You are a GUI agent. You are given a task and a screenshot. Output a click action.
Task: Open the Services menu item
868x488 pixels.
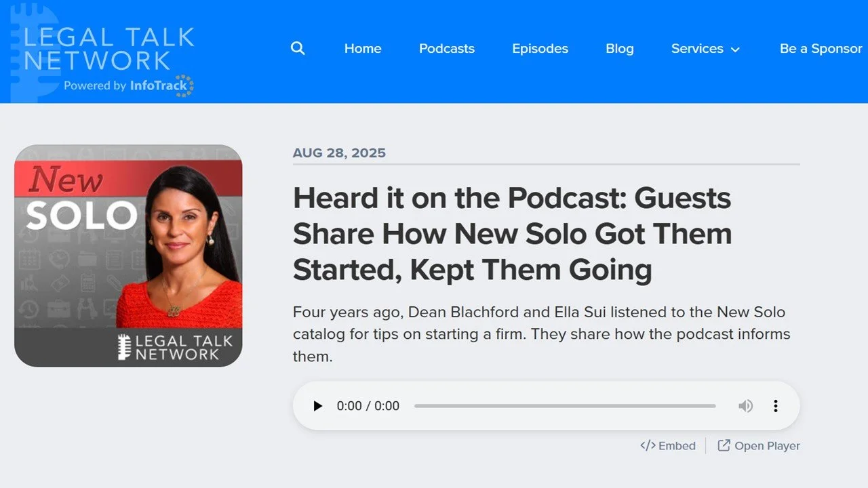coord(697,49)
